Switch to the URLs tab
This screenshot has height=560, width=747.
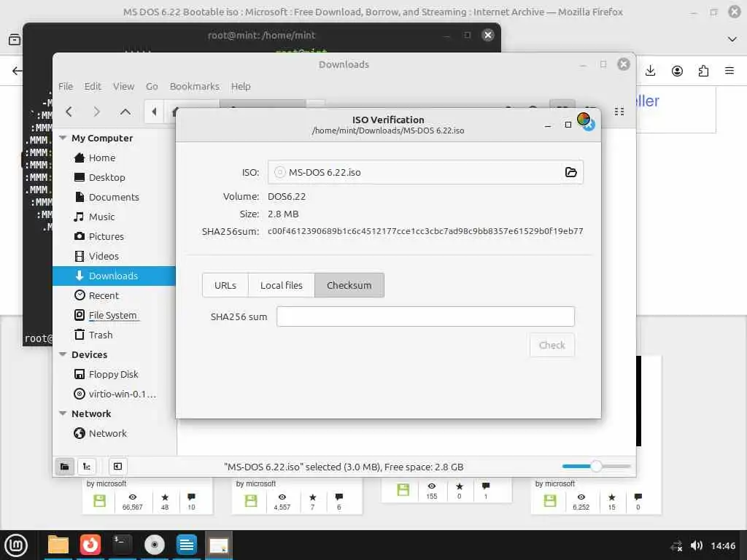point(225,285)
